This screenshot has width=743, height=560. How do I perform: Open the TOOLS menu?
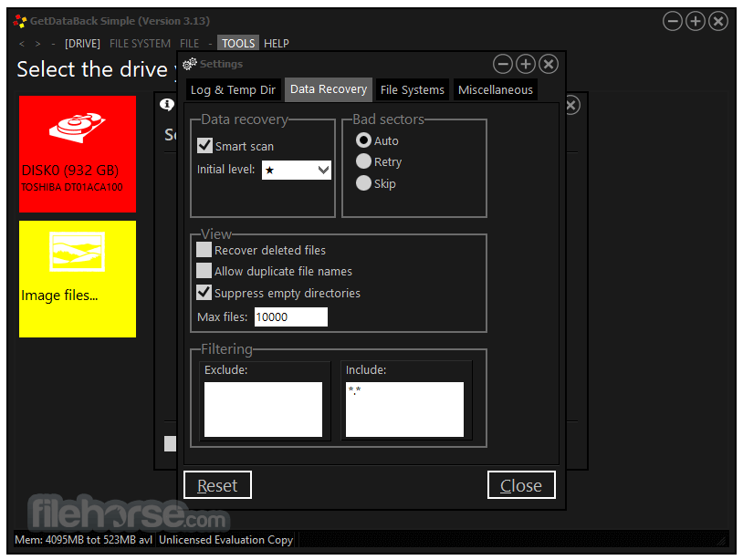pos(238,43)
